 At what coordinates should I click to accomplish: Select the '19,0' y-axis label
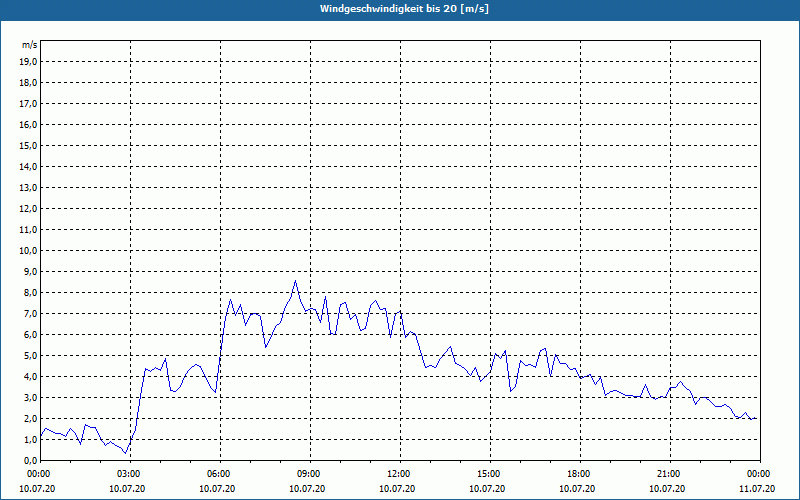29,62
